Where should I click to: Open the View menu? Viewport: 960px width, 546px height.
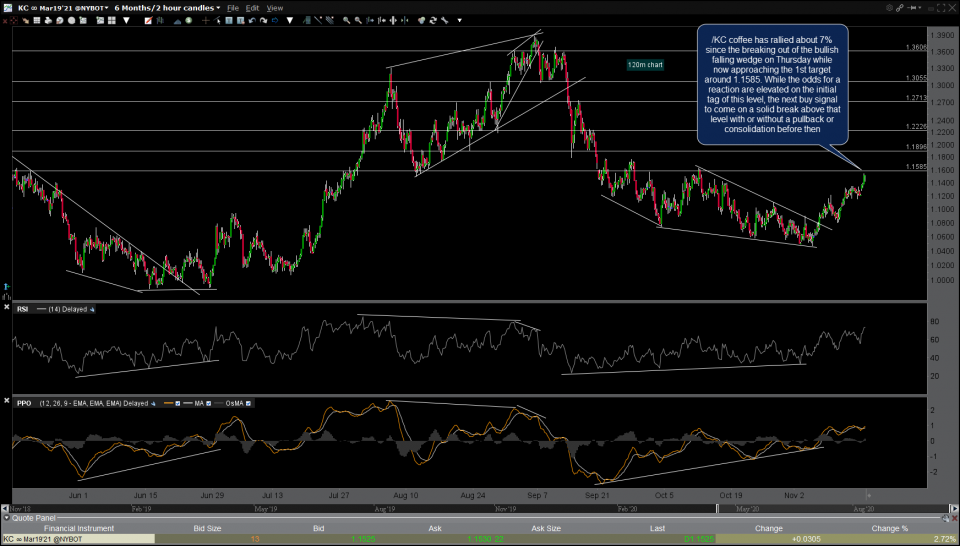[274, 8]
